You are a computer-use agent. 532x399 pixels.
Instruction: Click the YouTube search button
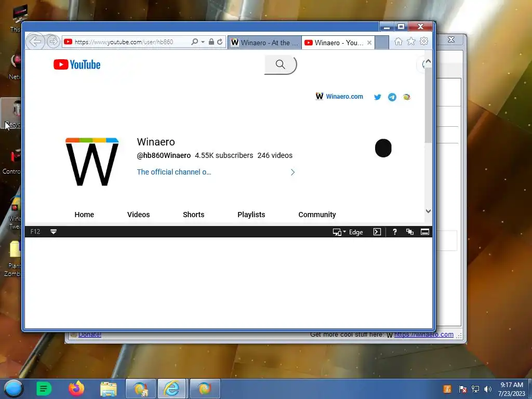tap(281, 64)
